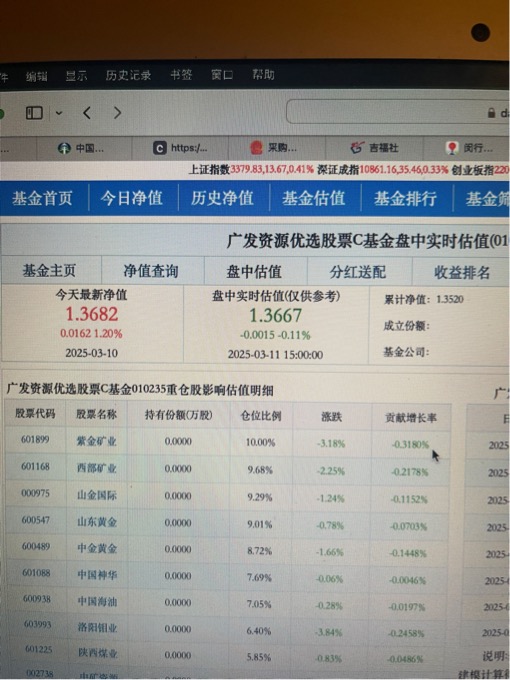Open 帮助 menu

click(263, 75)
